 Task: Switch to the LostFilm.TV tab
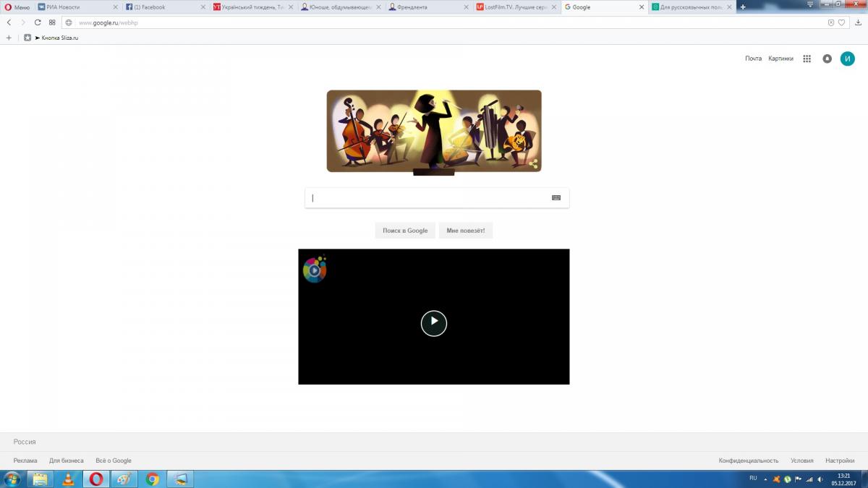516,7
